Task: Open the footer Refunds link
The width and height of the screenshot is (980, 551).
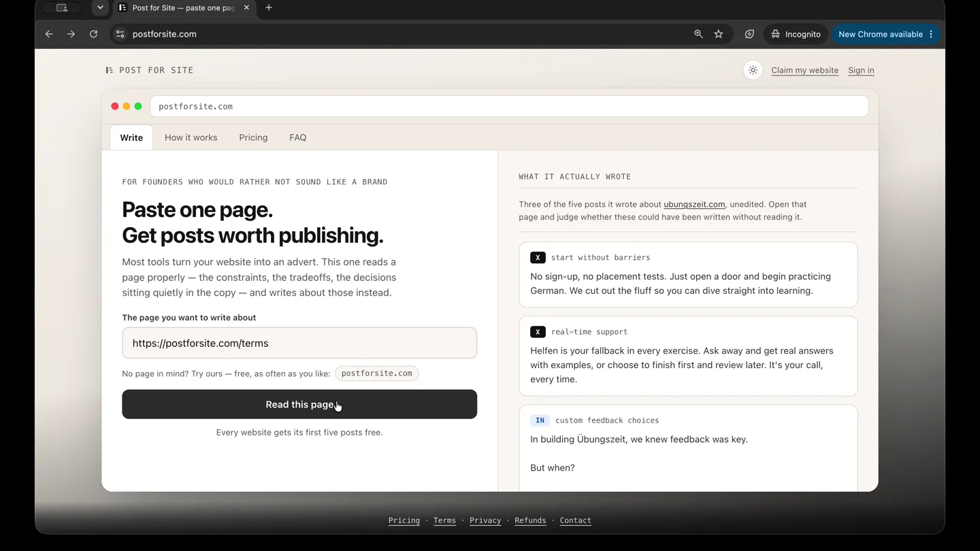Action: 530,520
